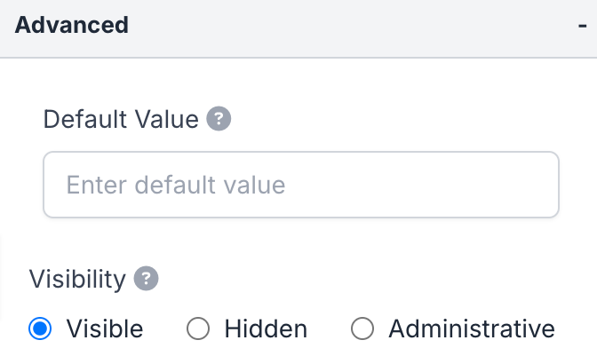Click the dash icon at header's right edge
Screen dimensions: 597x364
pos(581,26)
